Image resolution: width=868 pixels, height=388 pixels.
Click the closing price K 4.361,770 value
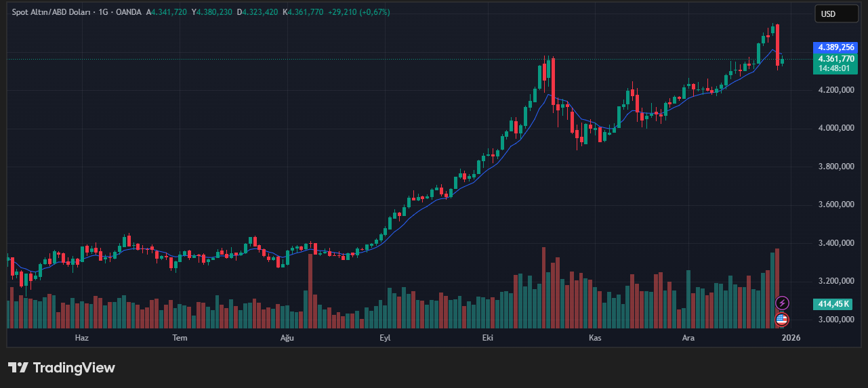[x=303, y=12]
